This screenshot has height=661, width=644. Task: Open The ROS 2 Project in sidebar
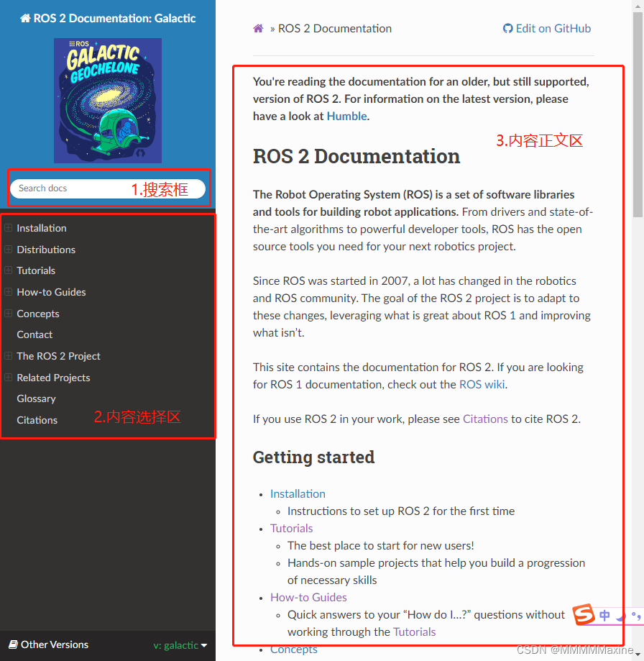pyautogui.click(x=58, y=356)
